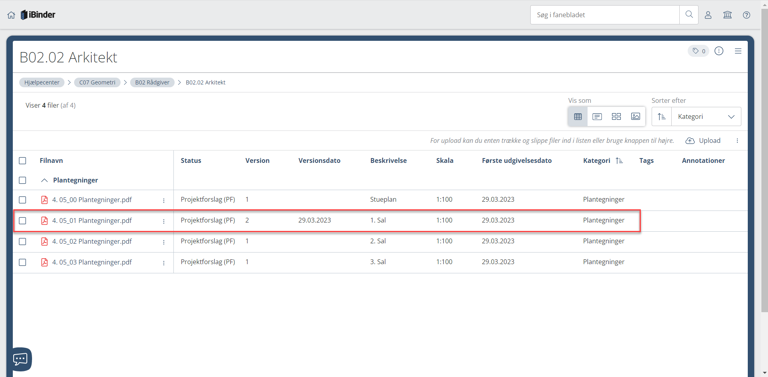
Task: Toggle sort direction button
Action: 662,117
